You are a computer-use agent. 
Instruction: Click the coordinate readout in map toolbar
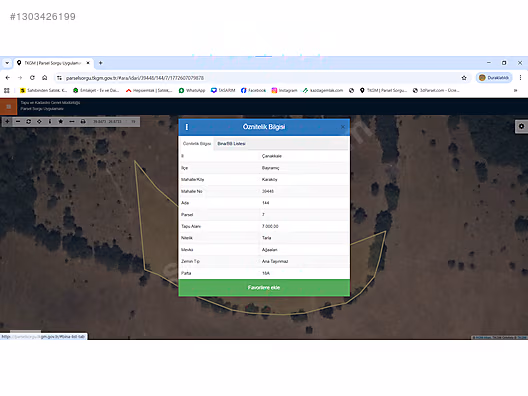(x=107, y=122)
